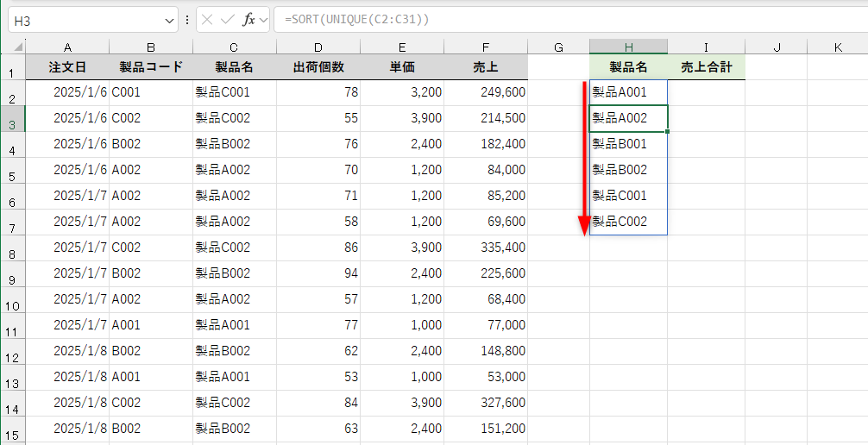
Task: Click the 売上合計 header cell
Action: coord(706,67)
